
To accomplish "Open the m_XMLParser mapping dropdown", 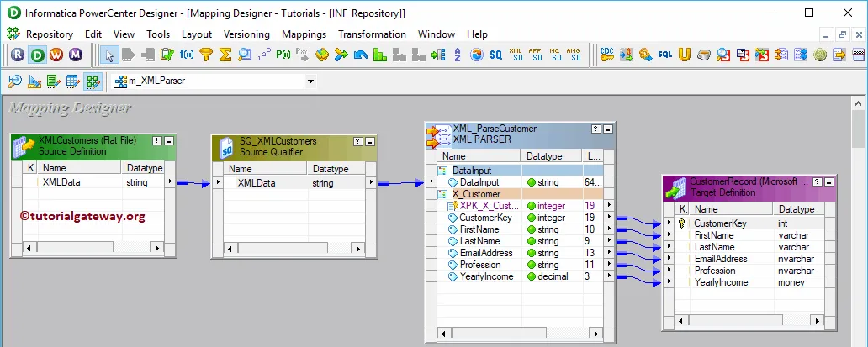I will coord(310,81).
